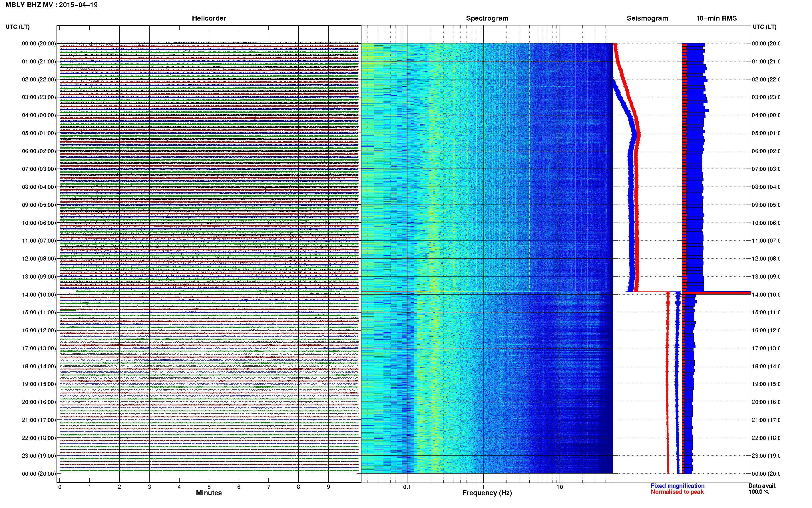This screenshot has height=508, width=812.
Task: Click the left '21:00 (17:00)' time label
Action: [x=39, y=420]
